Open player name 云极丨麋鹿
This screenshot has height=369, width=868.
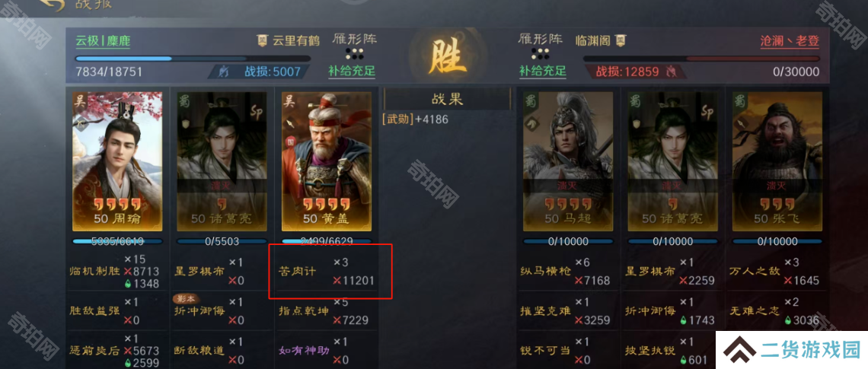[x=103, y=41]
